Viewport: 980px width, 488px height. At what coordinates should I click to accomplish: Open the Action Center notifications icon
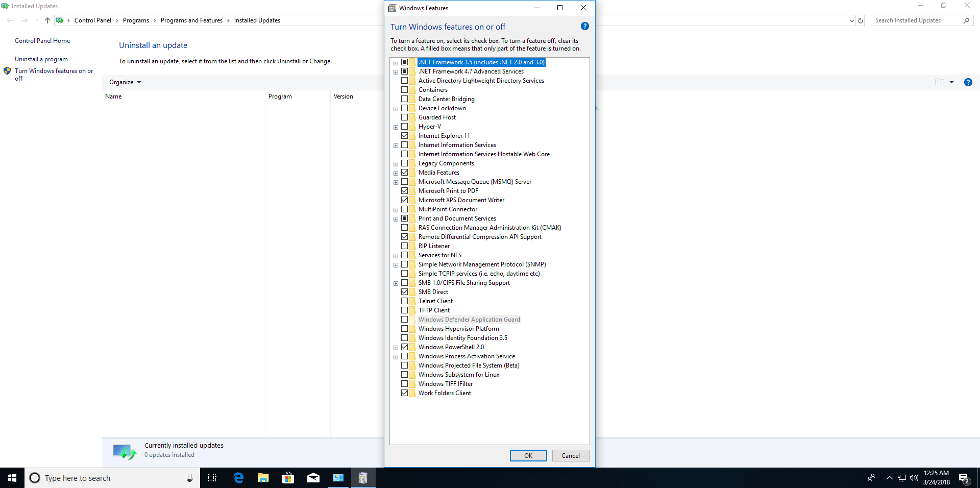coord(964,478)
